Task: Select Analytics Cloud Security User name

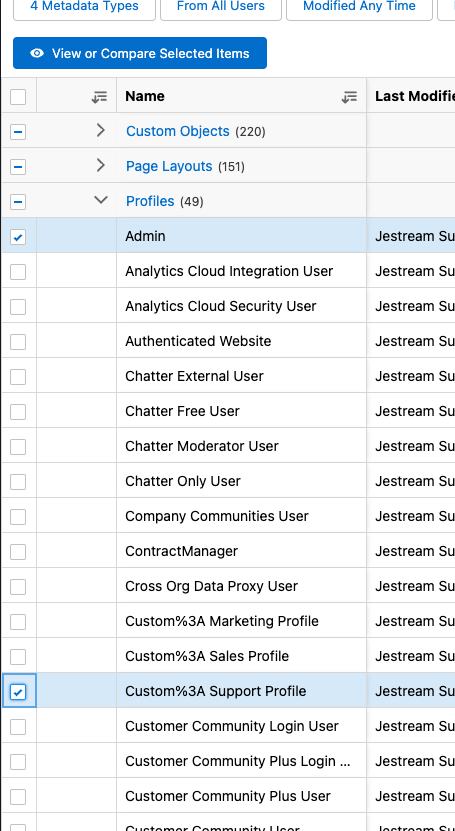Action: pyautogui.click(x=220, y=306)
